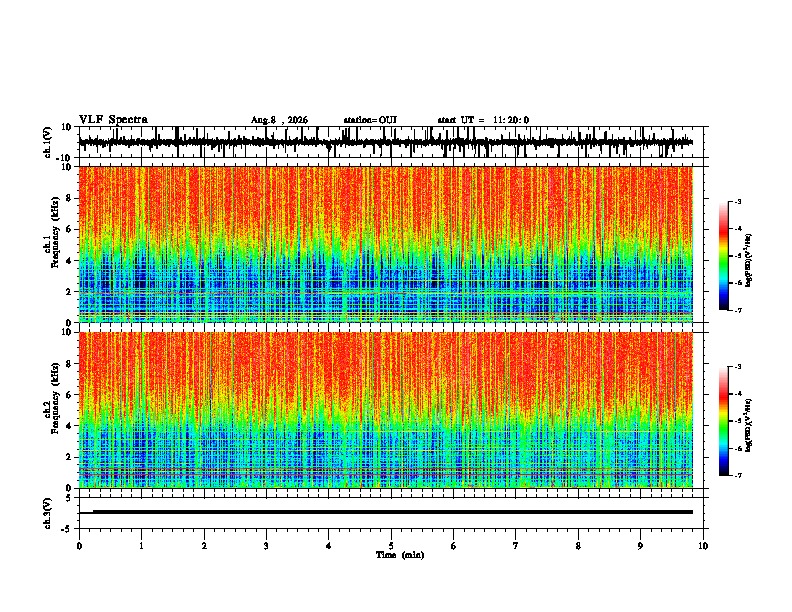Click the ch.2 color scale PSD unit label
This screenshot has width=792, height=612.
click(749, 425)
